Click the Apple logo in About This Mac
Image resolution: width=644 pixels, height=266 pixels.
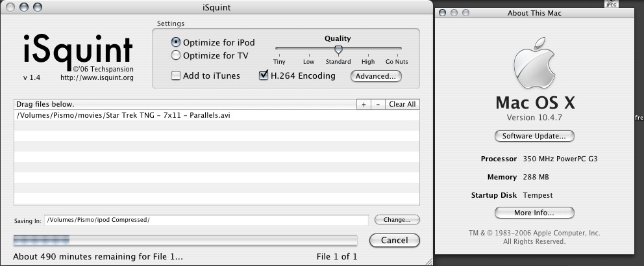pos(534,63)
